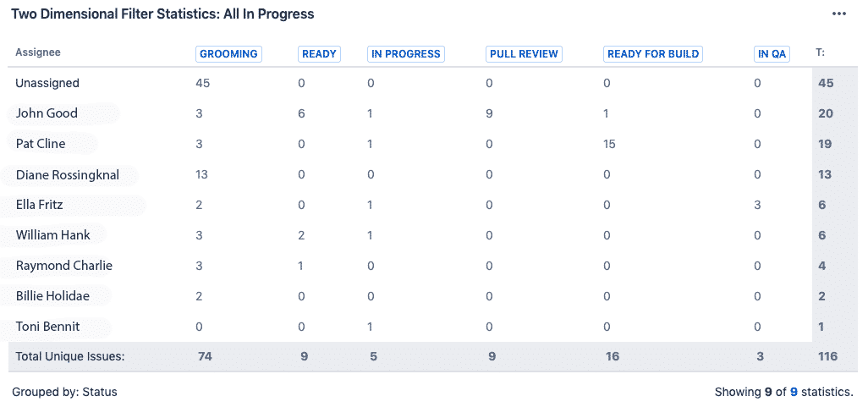Viewport: 868px width, 407px height.
Task: Click the IN PROGRESS status header
Action: (x=406, y=53)
